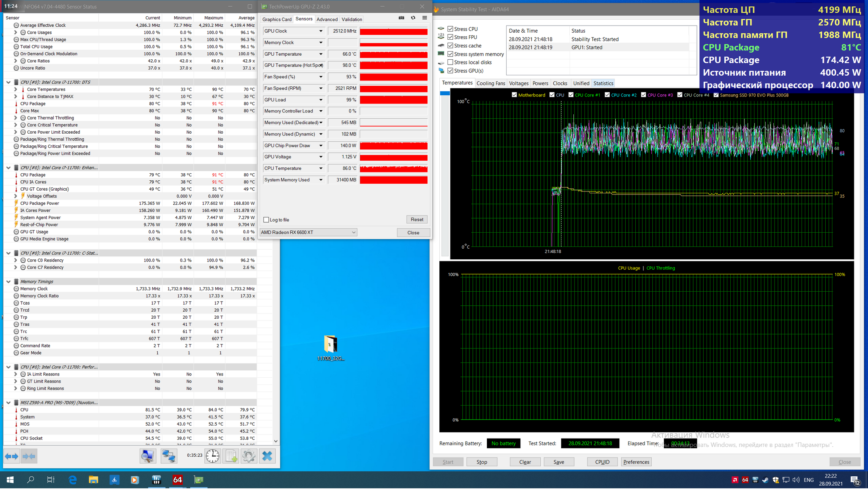Click the HWiNFO reset clock icon

pos(213,456)
